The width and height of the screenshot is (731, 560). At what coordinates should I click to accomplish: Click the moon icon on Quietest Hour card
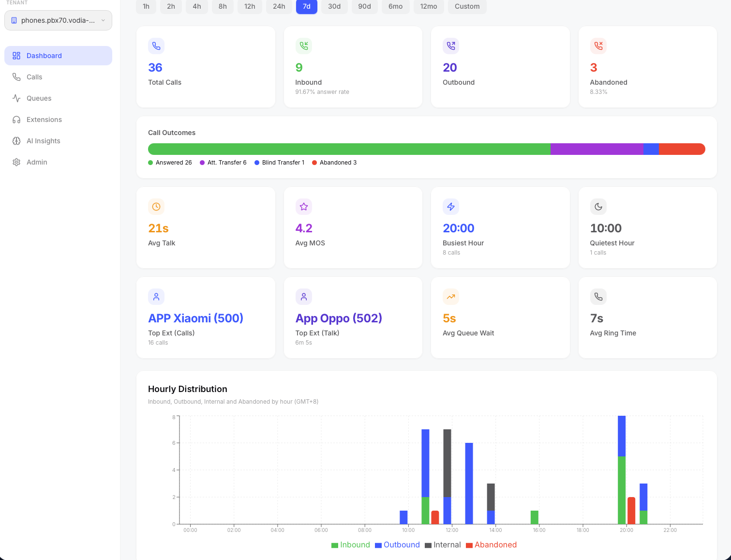tap(598, 207)
